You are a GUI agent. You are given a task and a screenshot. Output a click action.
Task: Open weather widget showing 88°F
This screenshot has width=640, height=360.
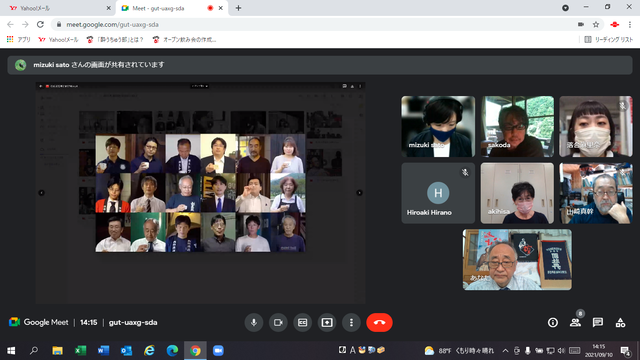[459, 351]
